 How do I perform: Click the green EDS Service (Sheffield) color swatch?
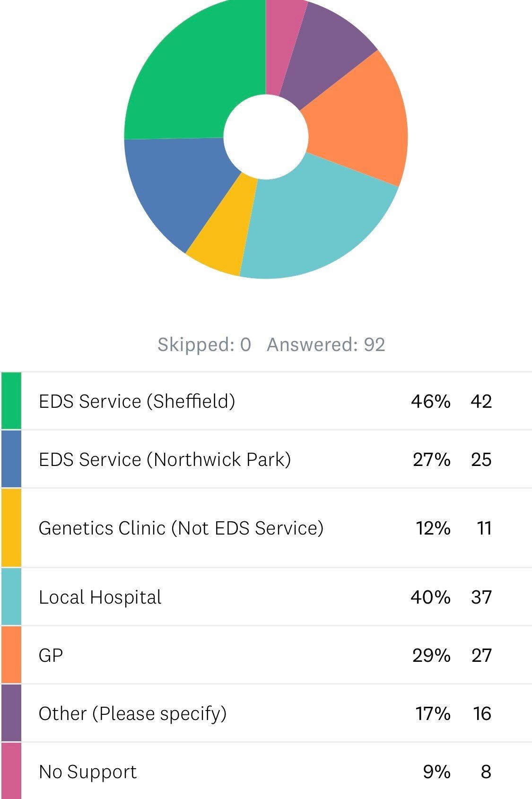coord(11,401)
